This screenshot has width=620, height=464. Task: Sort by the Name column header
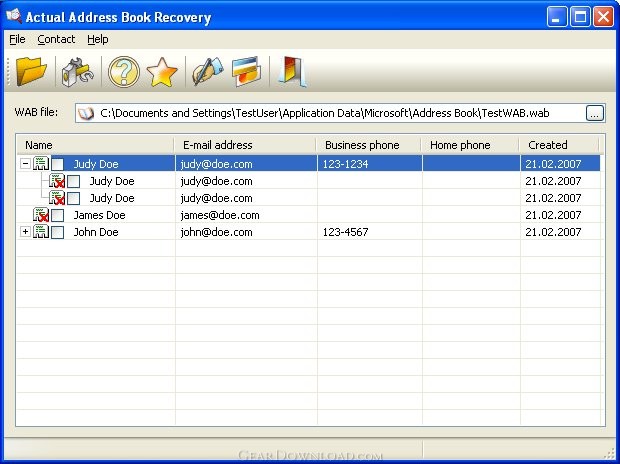pyautogui.click(x=95, y=145)
